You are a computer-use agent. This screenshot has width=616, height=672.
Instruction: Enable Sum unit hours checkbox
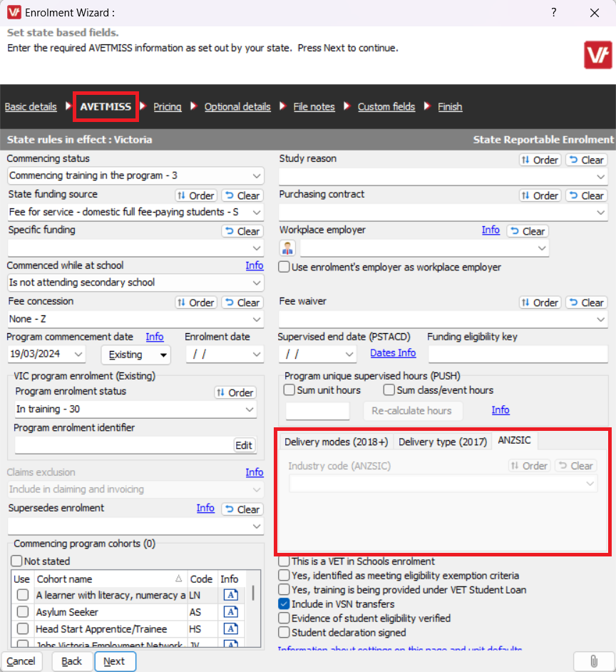[289, 390]
